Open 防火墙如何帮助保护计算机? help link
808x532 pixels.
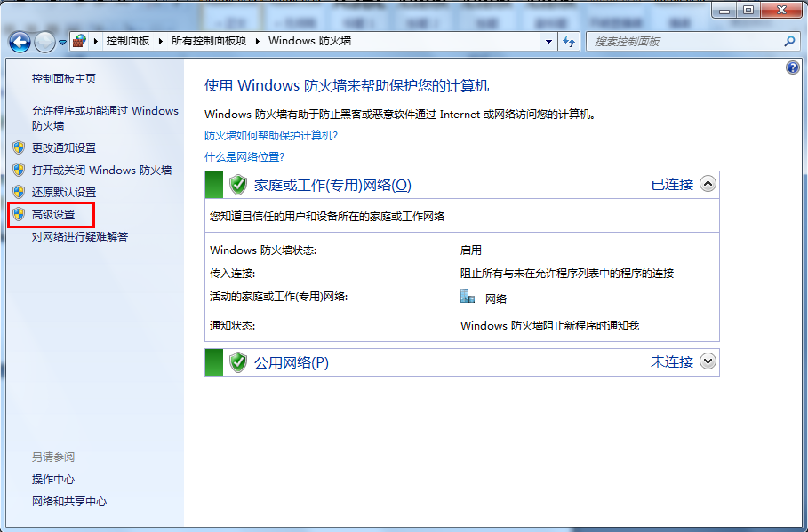271,136
